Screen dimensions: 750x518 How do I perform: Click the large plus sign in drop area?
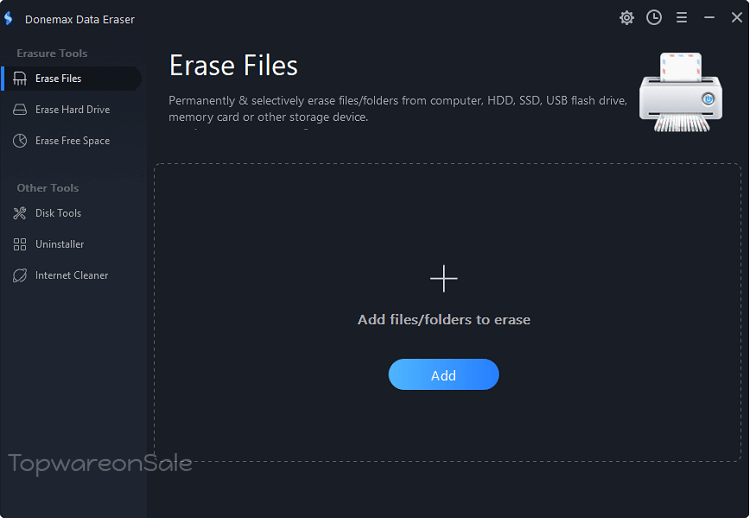(443, 278)
